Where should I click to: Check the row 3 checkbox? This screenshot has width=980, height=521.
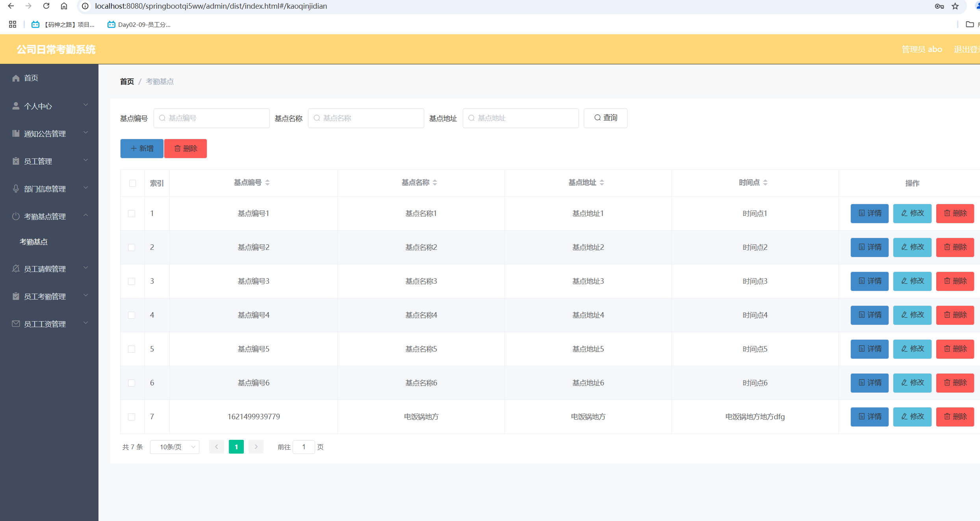[x=132, y=281]
